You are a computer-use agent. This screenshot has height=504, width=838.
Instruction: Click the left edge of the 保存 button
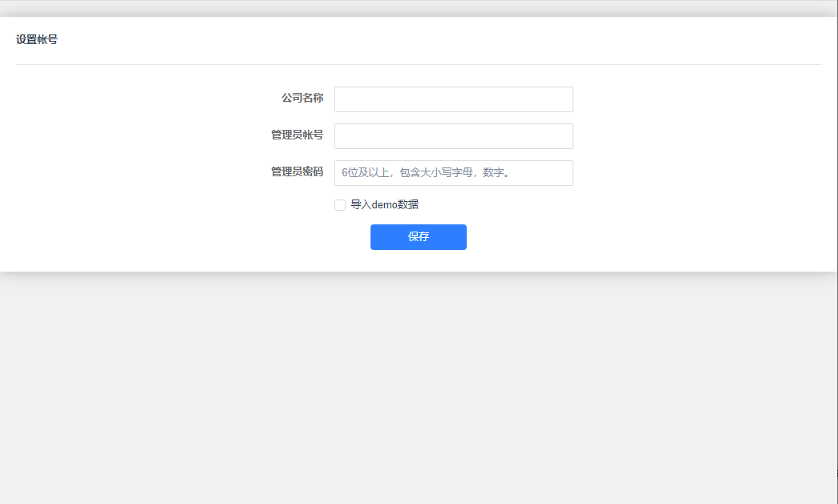tap(375, 237)
